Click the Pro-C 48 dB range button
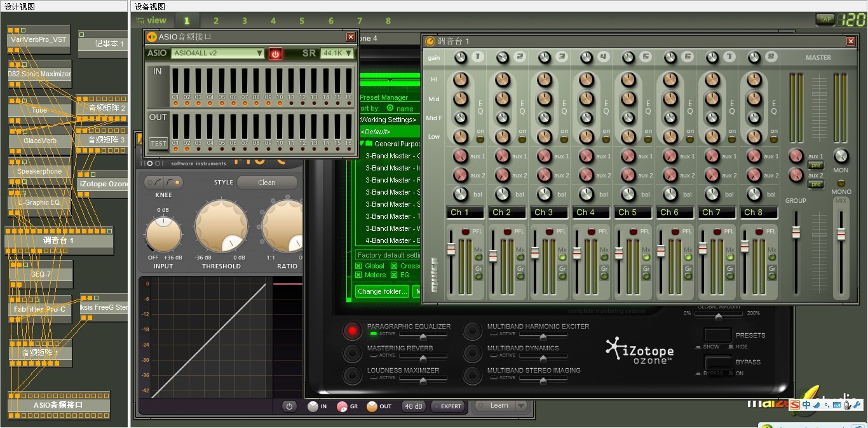 click(x=413, y=406)
